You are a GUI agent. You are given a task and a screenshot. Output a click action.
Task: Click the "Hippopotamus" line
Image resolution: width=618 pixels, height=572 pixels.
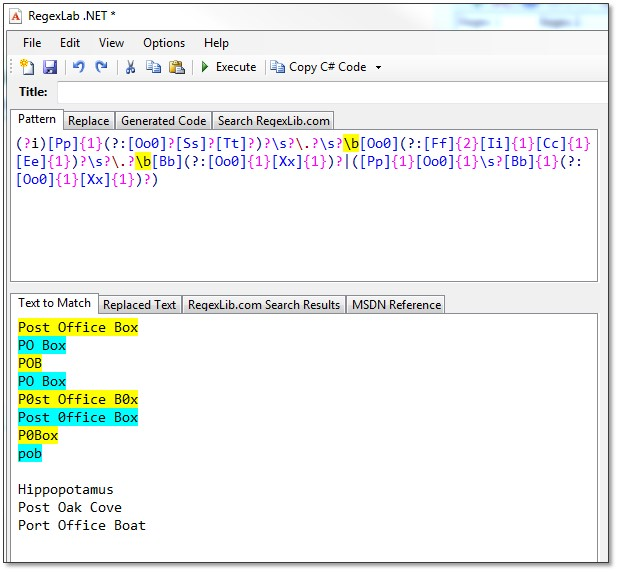coord(66,490)
